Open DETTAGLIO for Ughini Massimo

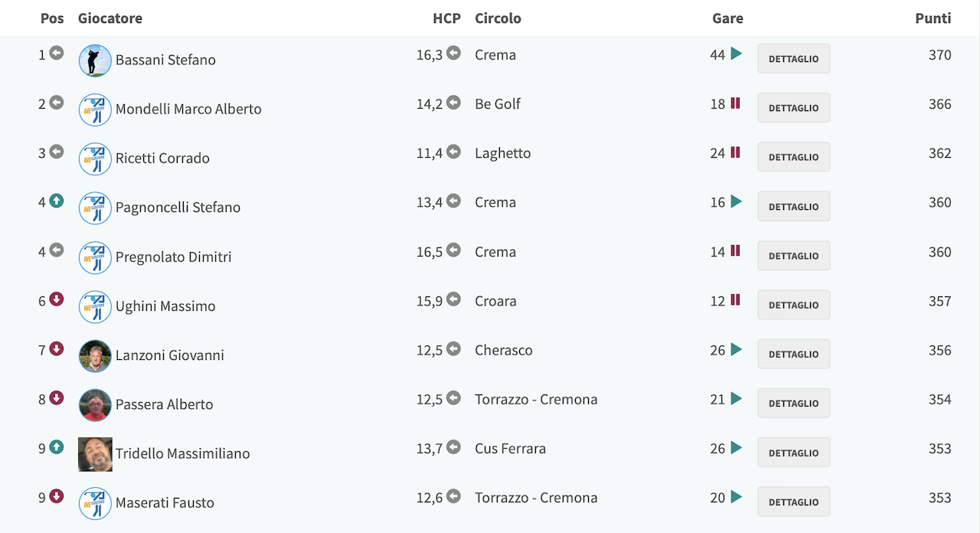pos(794,305)
